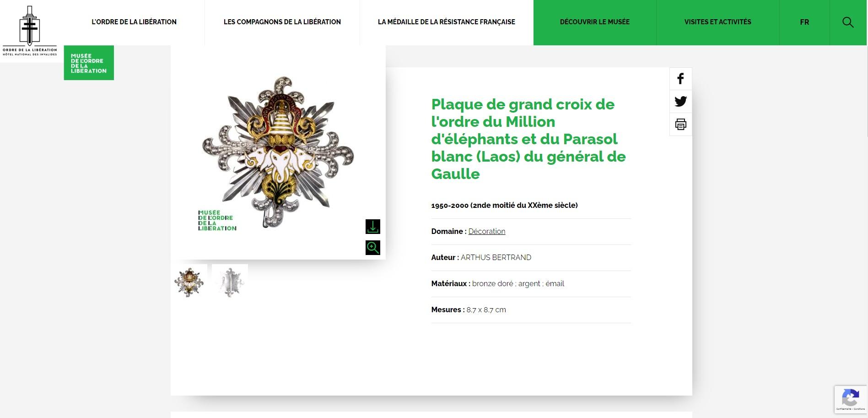The width and height of the screenshot is (868, 418).
Task: Print the page using printer icon
Action: click(x=680, y=124)
